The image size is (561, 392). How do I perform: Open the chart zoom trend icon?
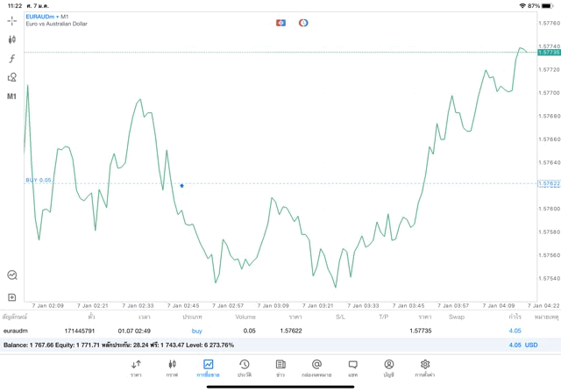(12, 275)
